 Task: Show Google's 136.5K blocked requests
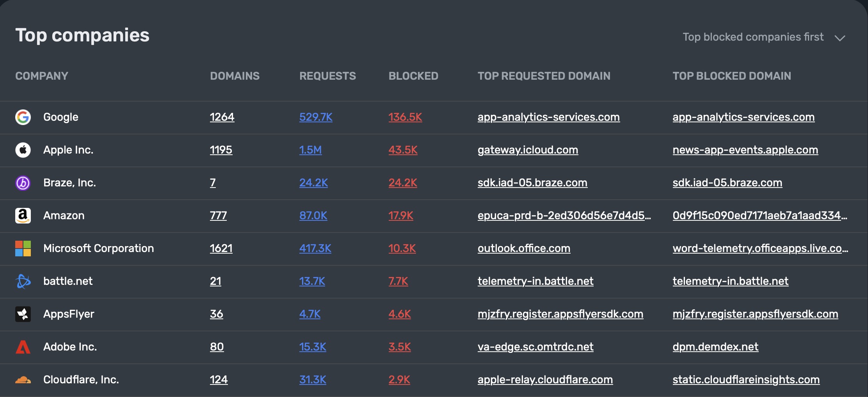point(406,117)
